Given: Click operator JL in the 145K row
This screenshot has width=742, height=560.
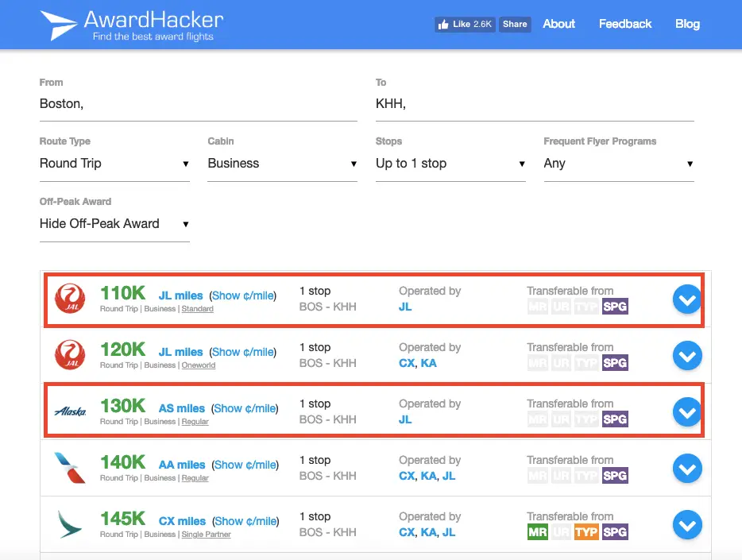Looking at the screenshot, I should [449, 531].
